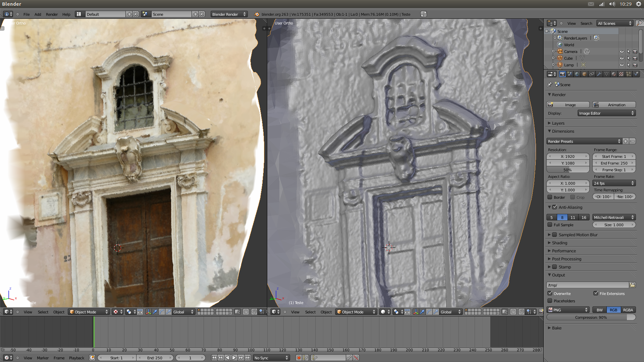Open the Add menu
Viewport: 644px width, 362px height.
[x=38, y=14]
